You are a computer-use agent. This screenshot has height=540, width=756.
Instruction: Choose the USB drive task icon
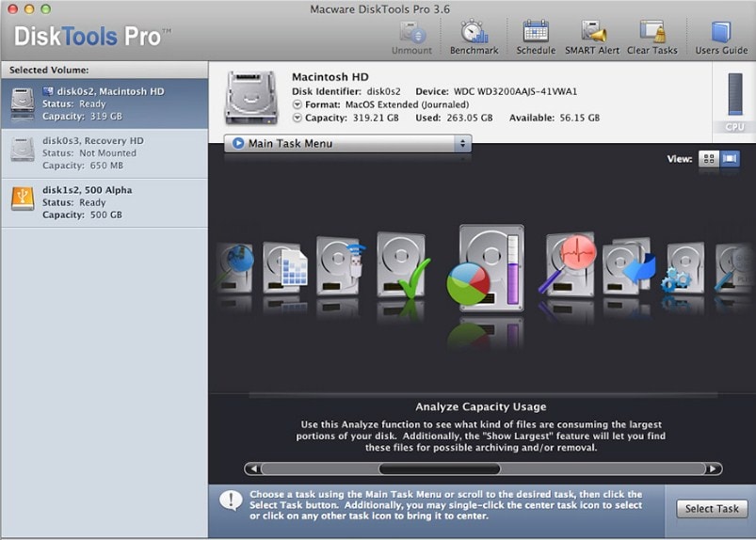pos(341,265)
